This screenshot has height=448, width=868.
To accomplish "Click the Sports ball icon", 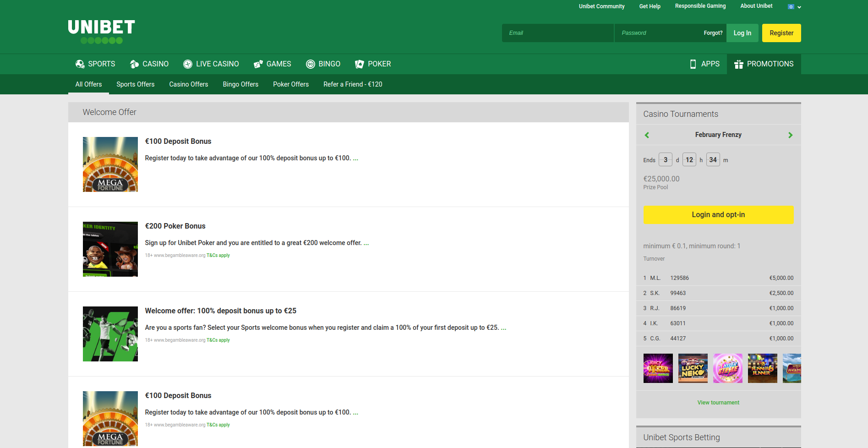I will pyautogui.click(x=80, y=64).
